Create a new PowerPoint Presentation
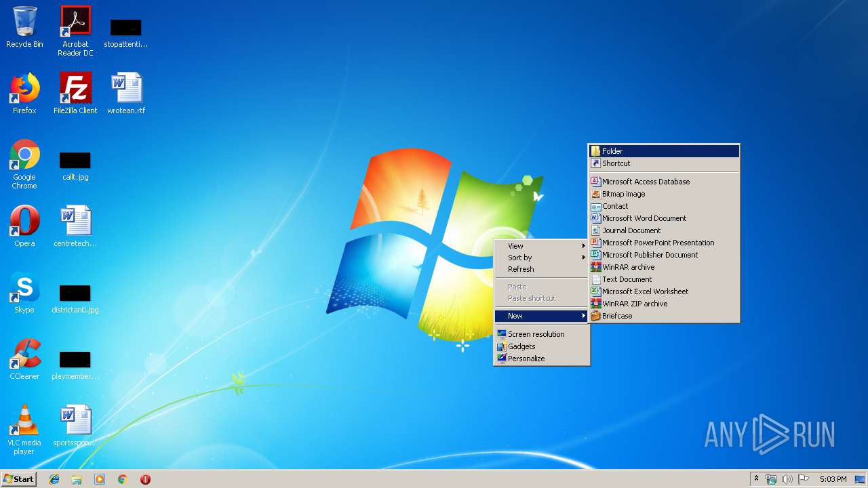Viewport: 868px width, 488px height. tap(664, 243)
